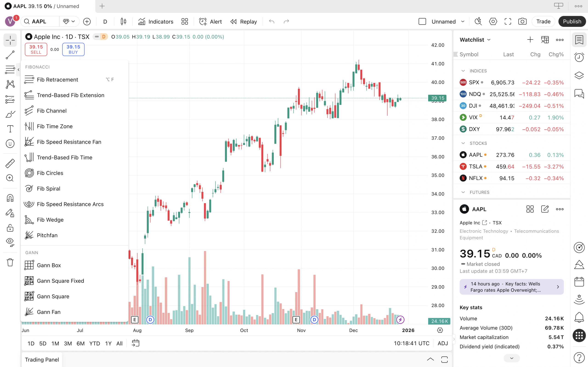The image size is (588, 367).
Task: Select Gann Box from the menu
Action: pos(49,265)
